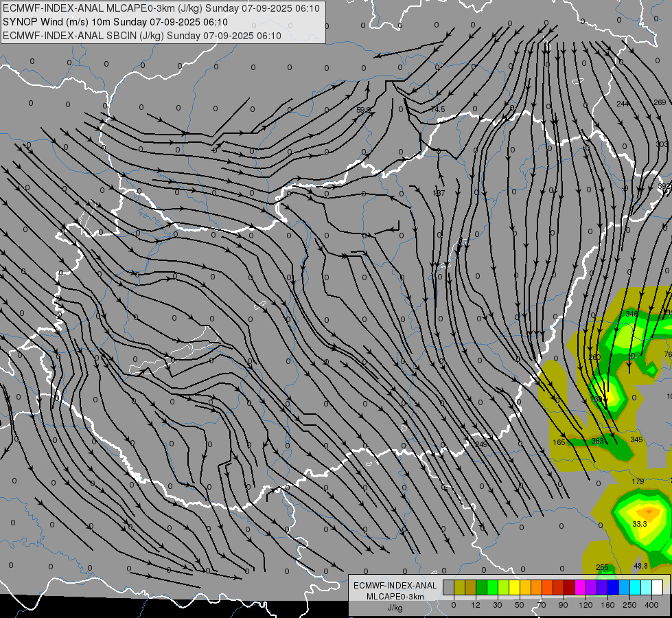Click the dark red legend swatch after 90
This screenshot has width=672, height=618.
tap(570, 587)
